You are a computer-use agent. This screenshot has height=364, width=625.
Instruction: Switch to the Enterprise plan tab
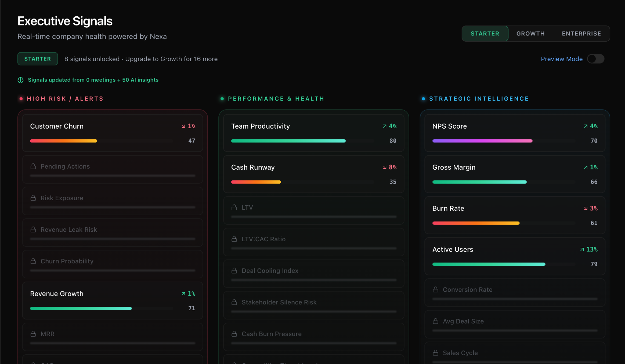(581, 34)
